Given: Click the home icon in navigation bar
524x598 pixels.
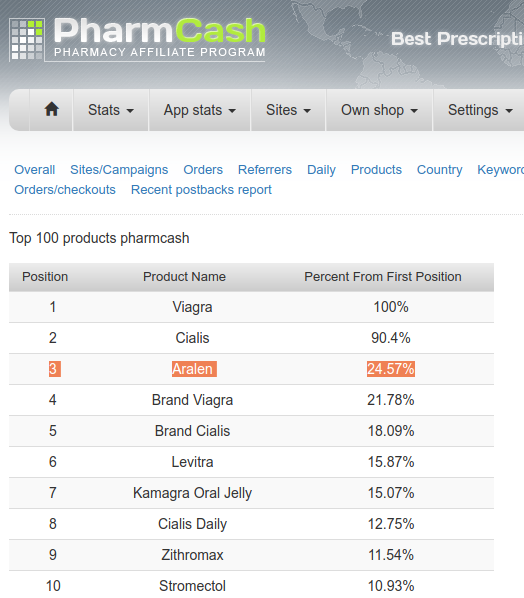Looking at the screenshot, I should coord(51,110).
